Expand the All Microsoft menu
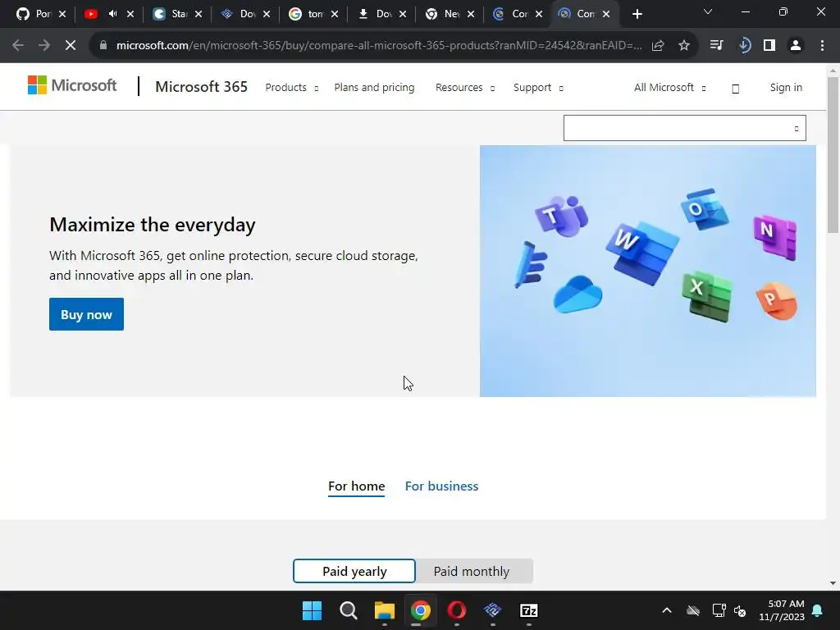The height and width of the screenshot is (630, 840). (669, 87)
